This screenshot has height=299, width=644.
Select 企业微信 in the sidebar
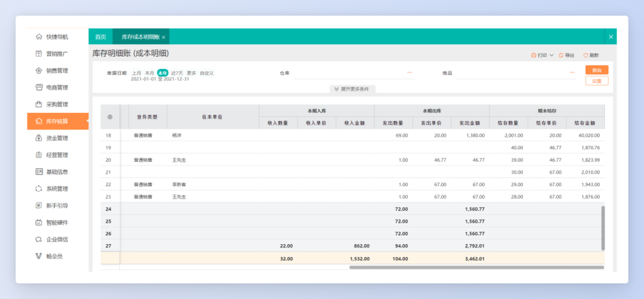point(57,239)
